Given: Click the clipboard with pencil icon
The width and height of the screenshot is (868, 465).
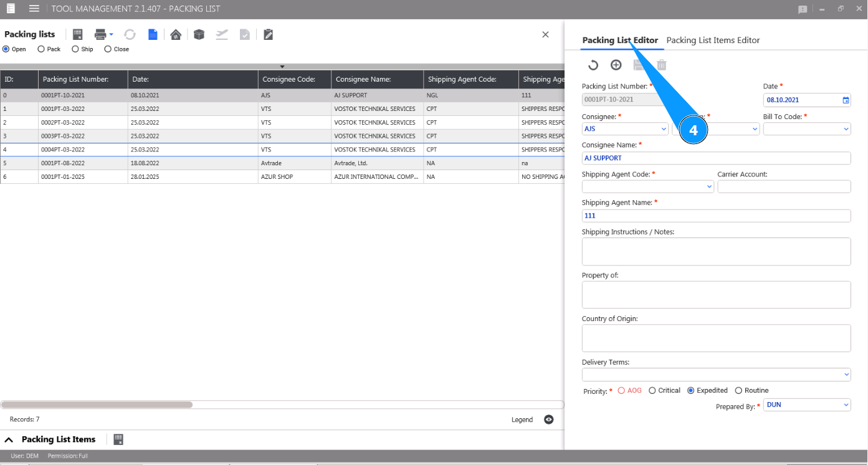Looking at the screenshot, I should 268,35.
